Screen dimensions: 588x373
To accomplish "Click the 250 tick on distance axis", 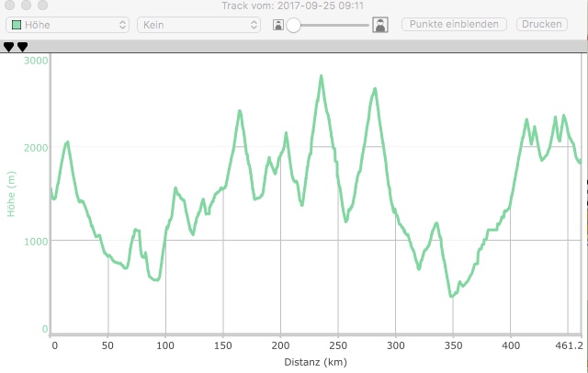I will point(337,347).
